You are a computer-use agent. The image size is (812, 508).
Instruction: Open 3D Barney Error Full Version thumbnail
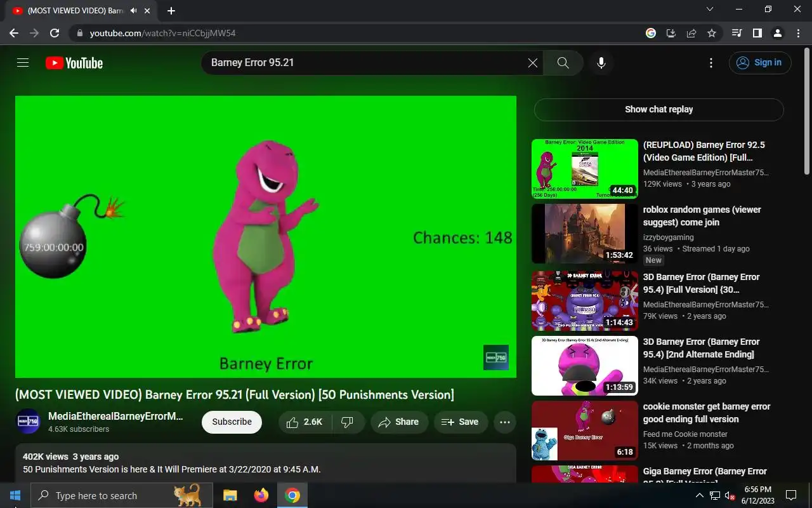(585, 301)
